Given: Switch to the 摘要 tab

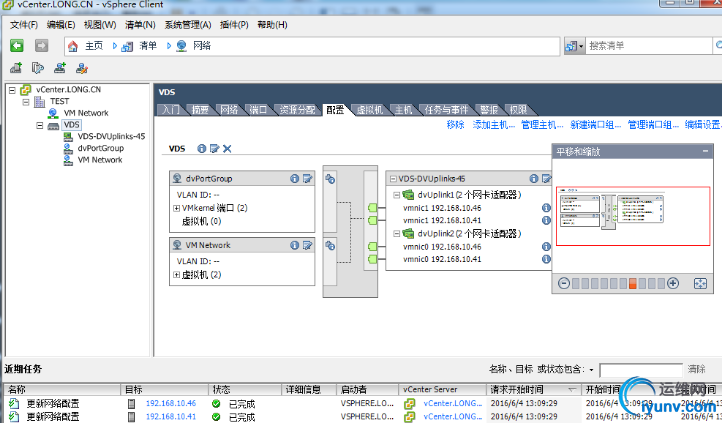Looking at the screenshot, I should (200, 110).
